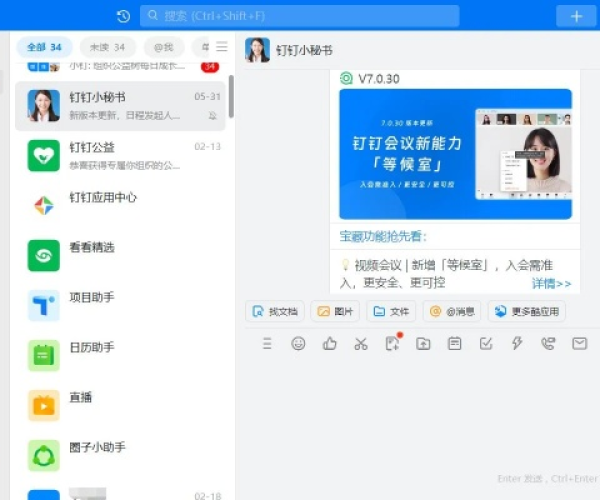Click the 钉钉小秘书 header avatar
This screenshot has width=600, height=500.
(258, 50)
